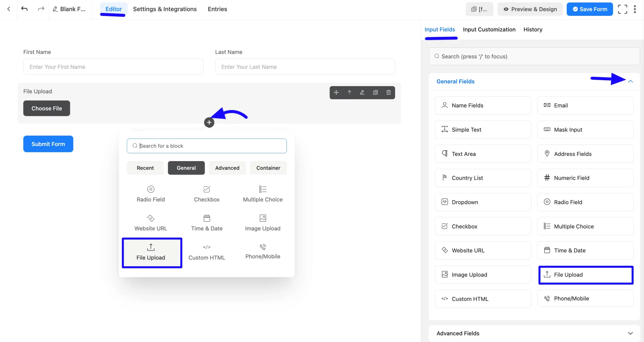This screenshot has width=644, height=342.
Task: Select the Advanced category in block popup
Action: [227, 168]
